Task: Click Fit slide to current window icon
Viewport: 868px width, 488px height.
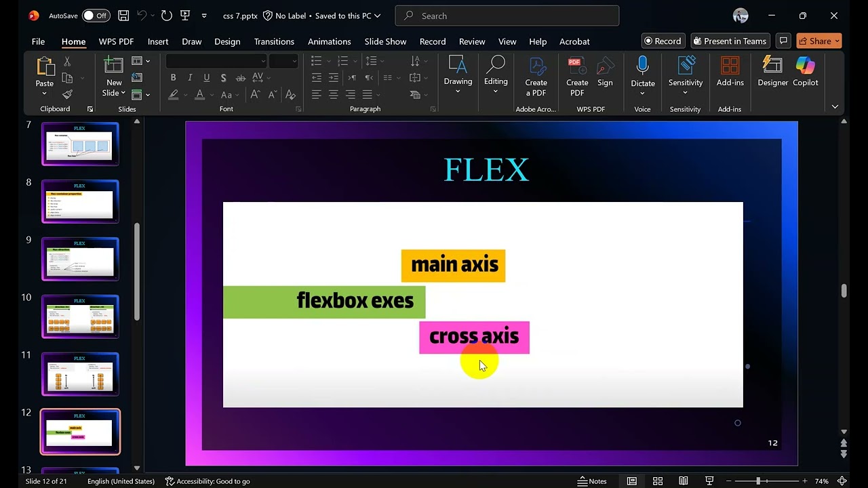Action: coord(844,481)
